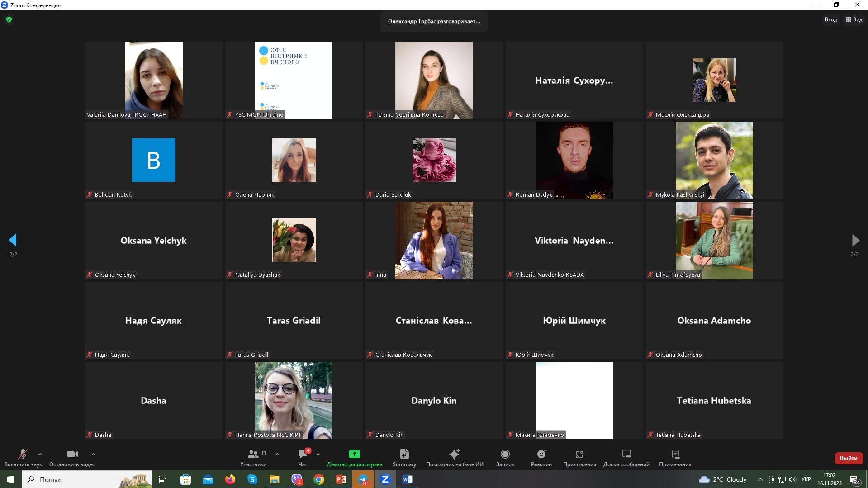
Task: Open the Participants panel icon
Action: coord(253,454)
